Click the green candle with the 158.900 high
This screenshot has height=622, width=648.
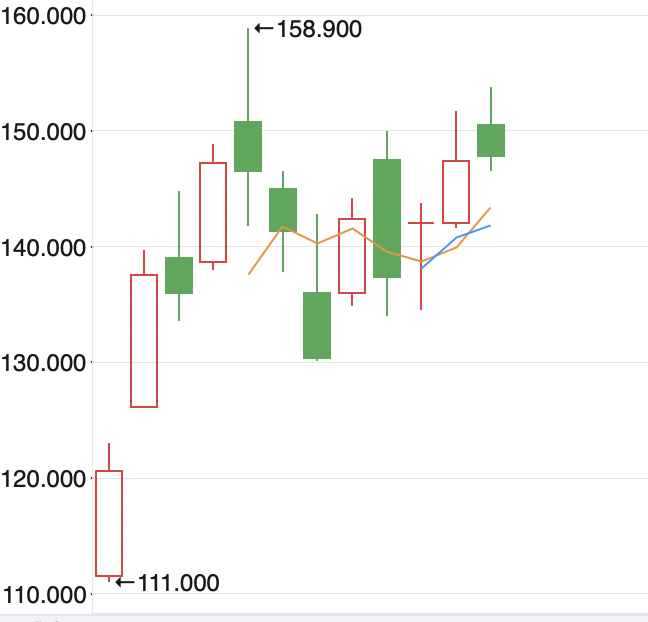click(x=248, y=146)
